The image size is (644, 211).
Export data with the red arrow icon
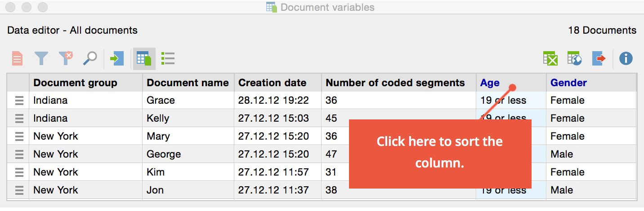pos(599,58)
